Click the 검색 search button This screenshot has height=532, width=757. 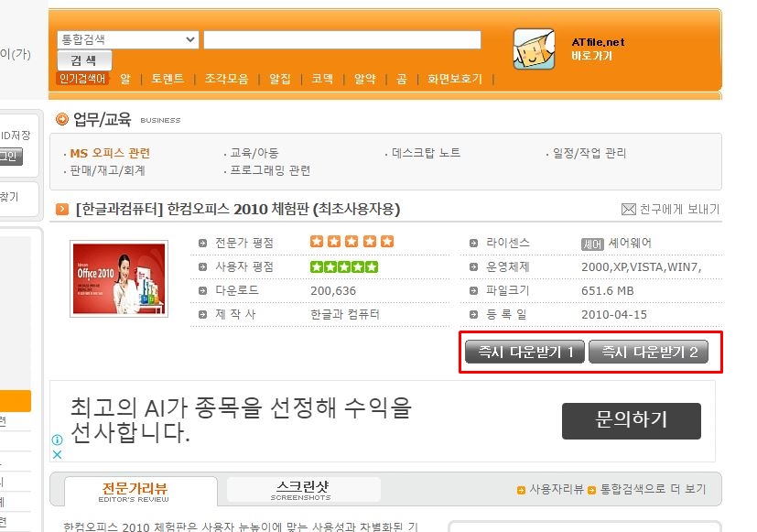84,60
